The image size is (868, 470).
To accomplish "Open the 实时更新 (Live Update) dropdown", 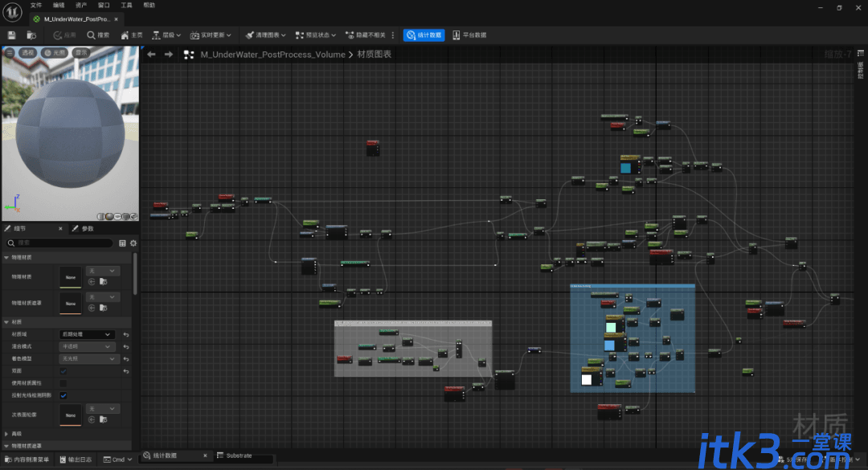I will (x=211, y=35).
